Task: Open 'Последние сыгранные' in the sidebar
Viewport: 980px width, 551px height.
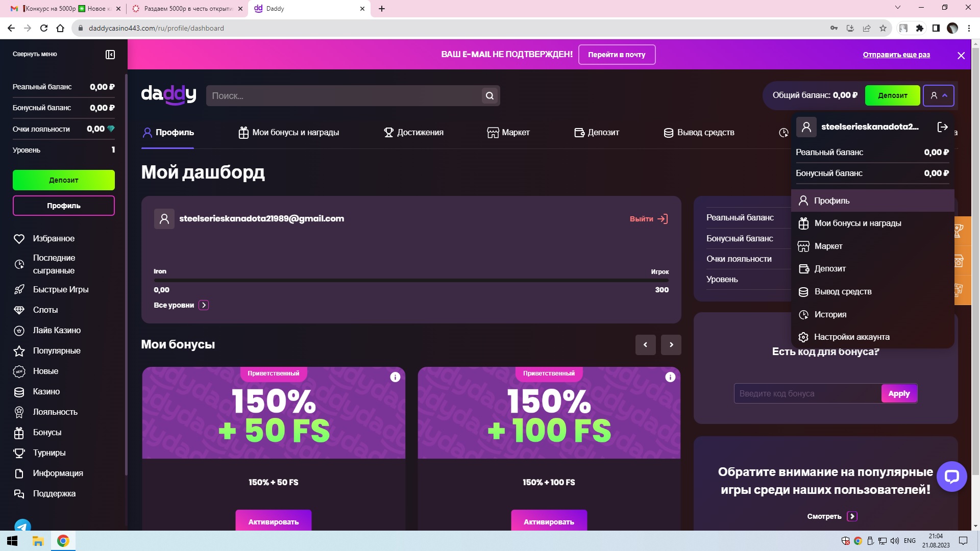Action: pyautogui.click(x=44, y=264)
